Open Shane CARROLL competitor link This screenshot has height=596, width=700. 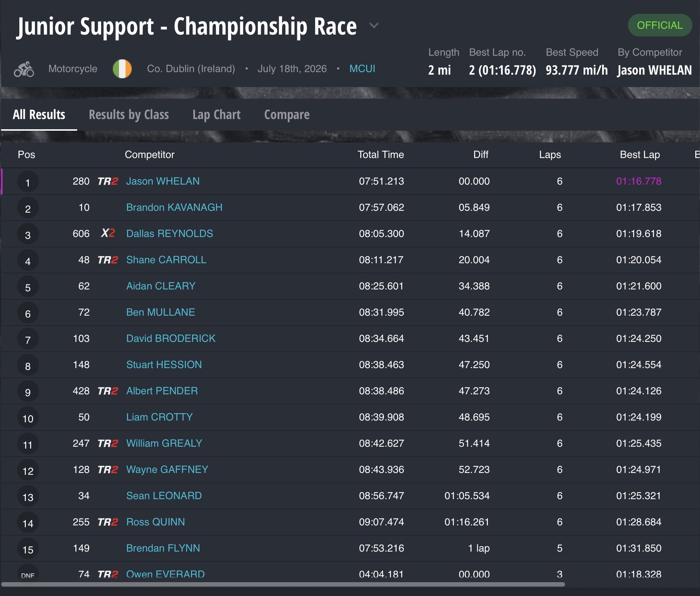166,260
